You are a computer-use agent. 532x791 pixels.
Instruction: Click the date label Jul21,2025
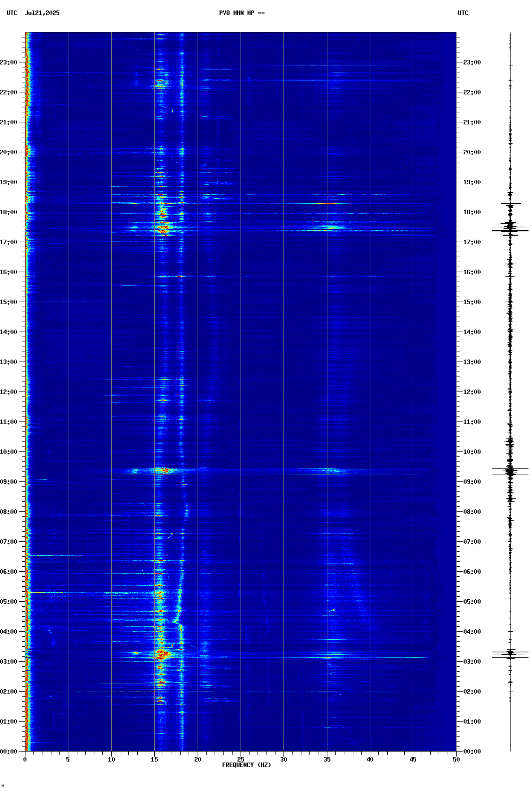[42, 13]
